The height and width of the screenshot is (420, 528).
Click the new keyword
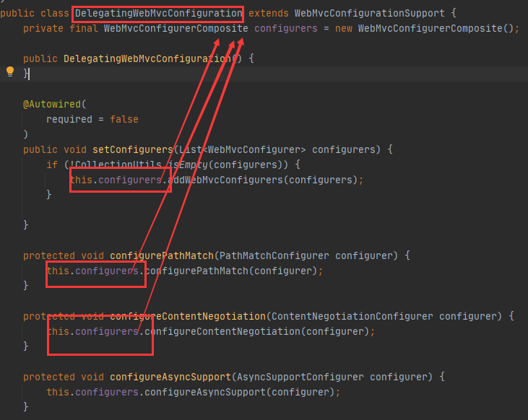pos(344,29)
